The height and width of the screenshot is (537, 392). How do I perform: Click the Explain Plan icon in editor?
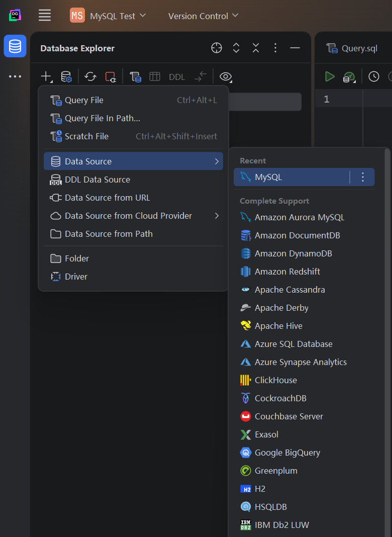pos(349,77)
